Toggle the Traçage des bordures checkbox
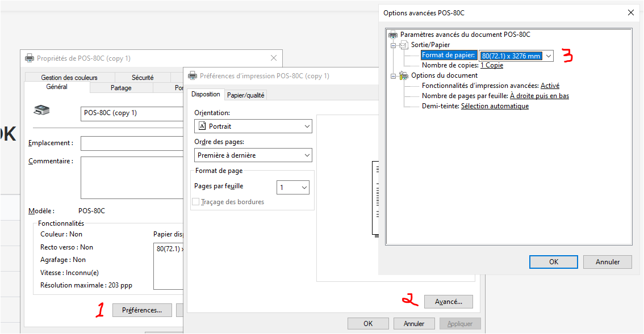644x334 pixels. [196, 202]
